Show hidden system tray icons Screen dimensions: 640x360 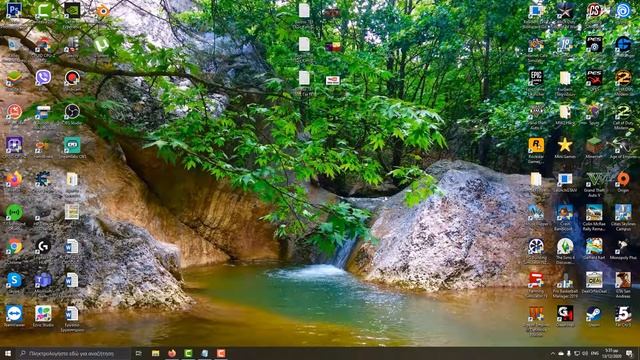click(x=553, y=353)
